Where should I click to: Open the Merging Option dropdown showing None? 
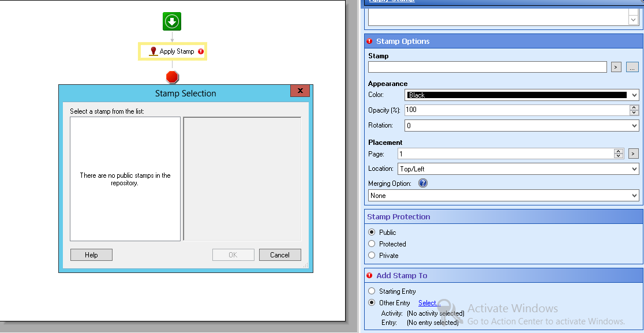pyautogui.click(x=504, y=196)
